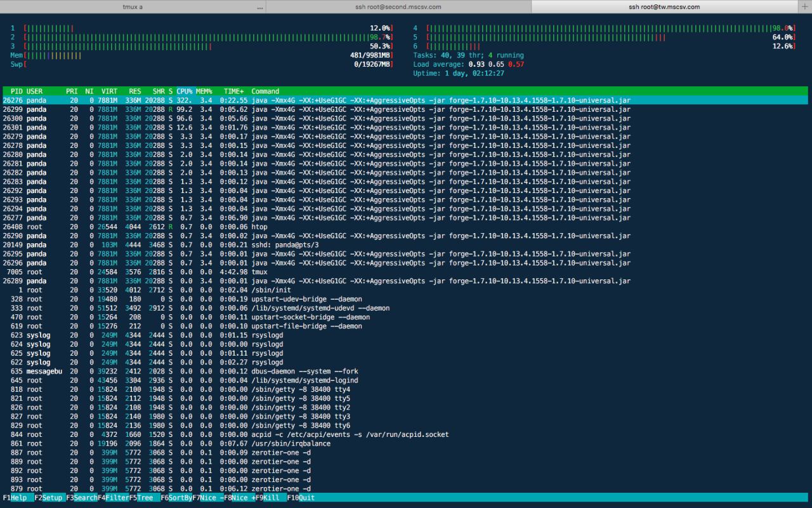Select java process row PID 26301
The width and height of the screenshot is (812, 508).
point(405,128)
